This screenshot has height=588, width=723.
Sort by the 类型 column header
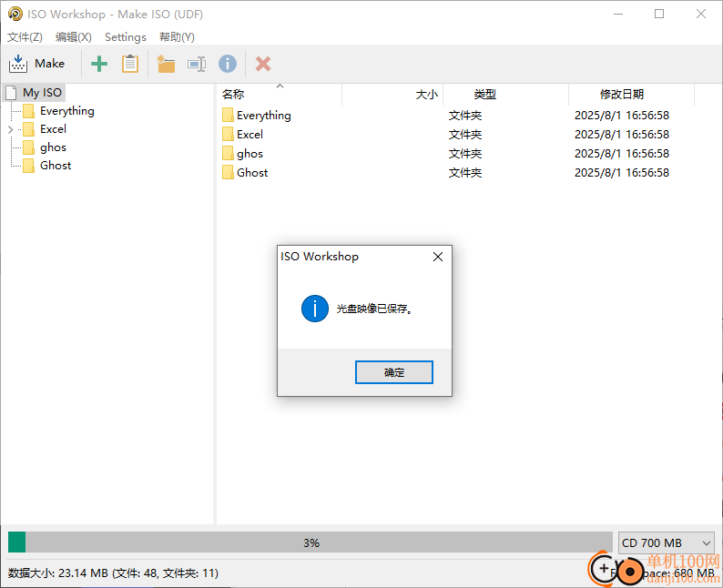[x=505, y=95]
